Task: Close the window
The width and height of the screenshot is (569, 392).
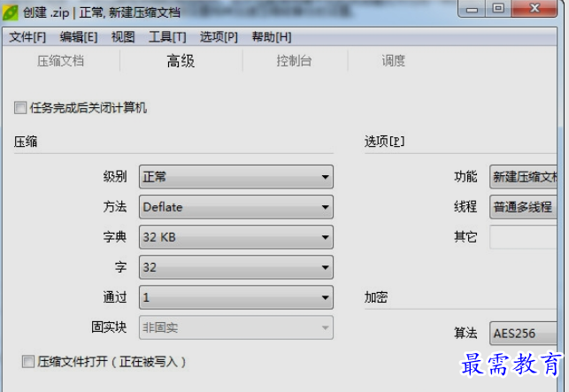Action: point(534,9)
